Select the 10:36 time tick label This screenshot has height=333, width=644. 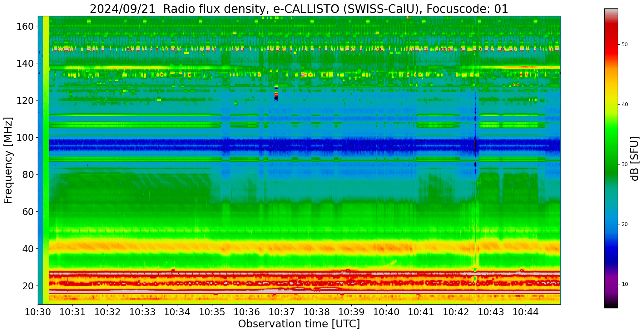(247, 312)
